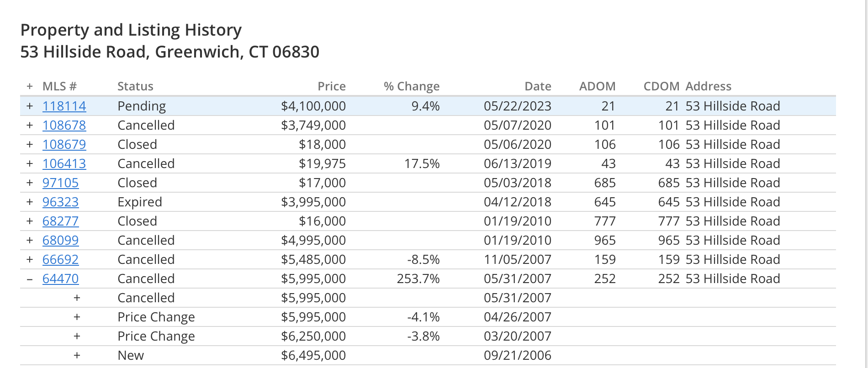Expand the row for MLS 97105
This screenshot has height=368, width=868.
(30, 183)
